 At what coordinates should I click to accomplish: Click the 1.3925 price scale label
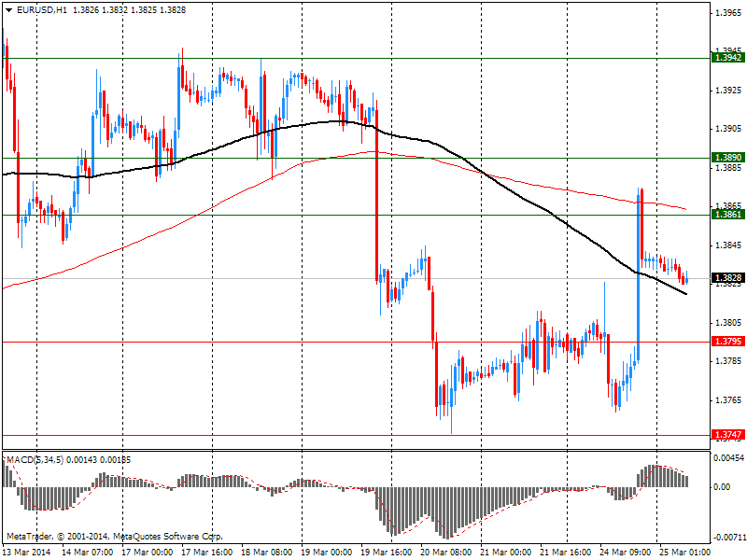pyautogui.click(x=729, y=90)
